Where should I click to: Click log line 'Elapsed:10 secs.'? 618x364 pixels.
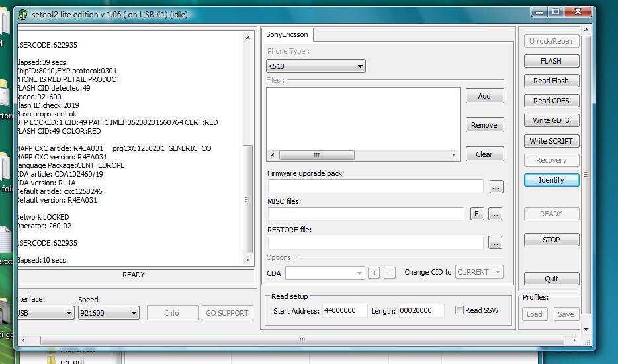point(42,260)
